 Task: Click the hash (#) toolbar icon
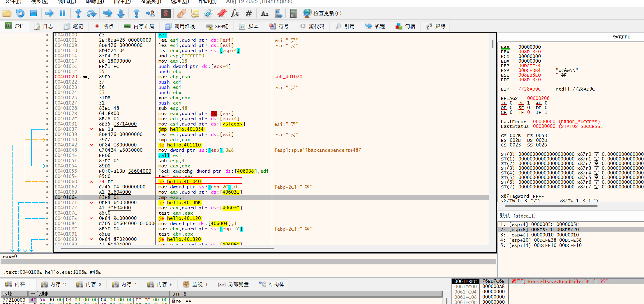[x=248, y=13]
